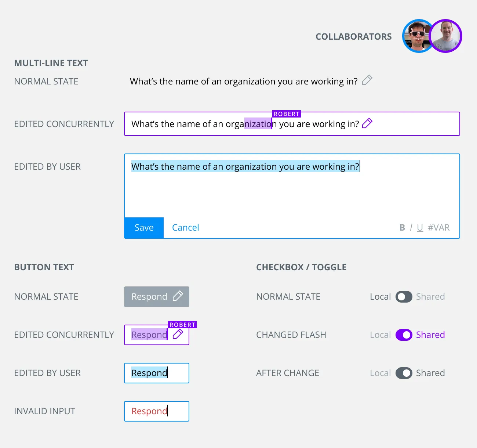Click purple pencil icon in concurrently edited question

pos(367,123)
